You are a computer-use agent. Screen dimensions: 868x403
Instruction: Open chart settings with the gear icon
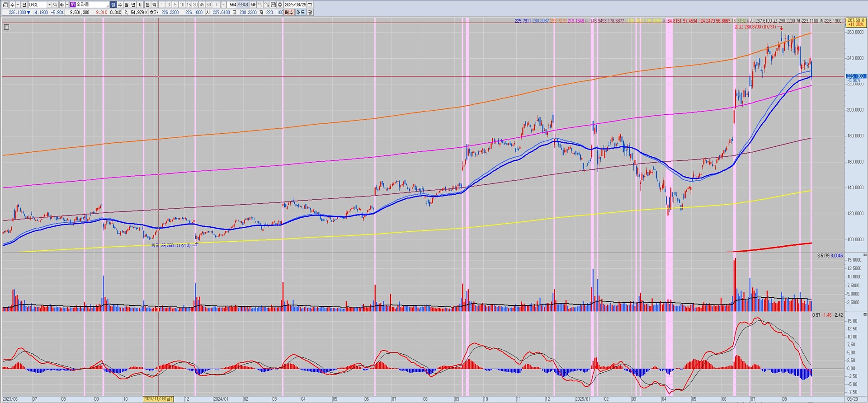click(280, 5)
